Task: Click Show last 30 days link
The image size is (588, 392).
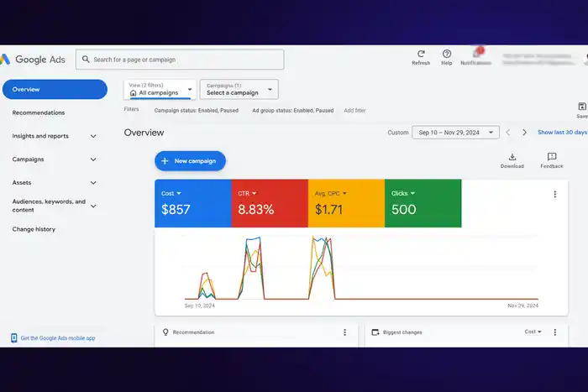Action: coord(562,133)
